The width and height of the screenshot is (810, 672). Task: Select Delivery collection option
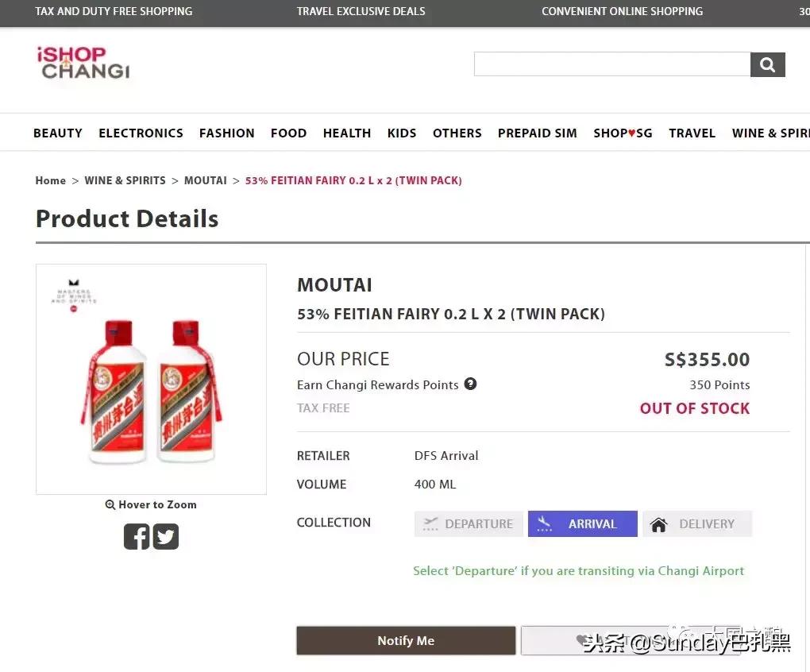[696, 523]
